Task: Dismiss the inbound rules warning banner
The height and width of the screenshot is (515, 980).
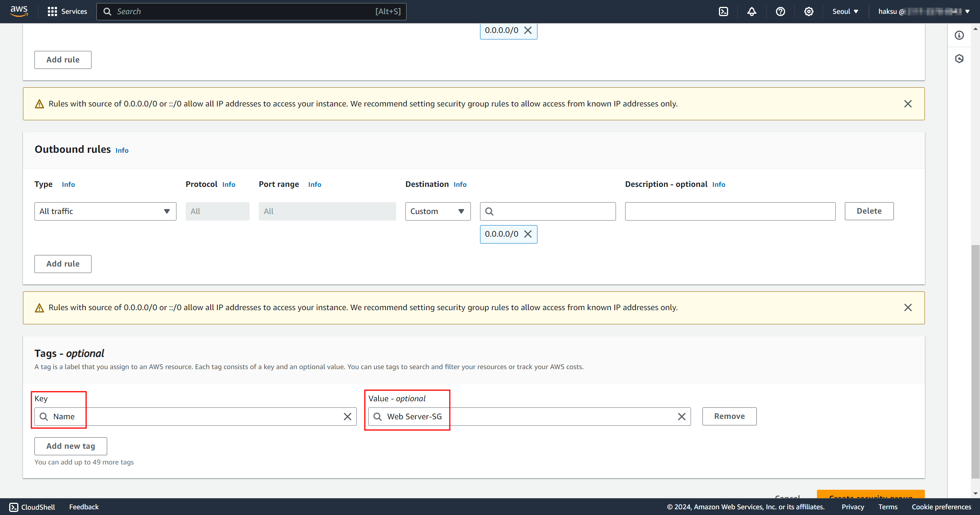Action: [x=908, y=104]
